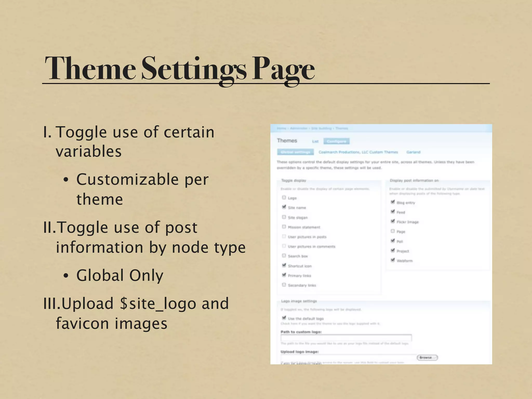Screen dimensions: 532x399
Task: Click the Themes breadcrumb link
Action: point(342,128)
